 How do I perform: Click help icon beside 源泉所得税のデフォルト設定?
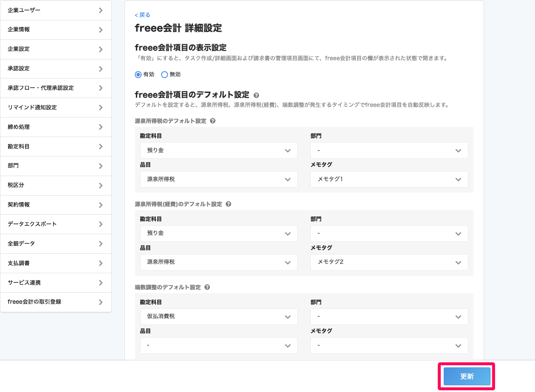(213, 121)
